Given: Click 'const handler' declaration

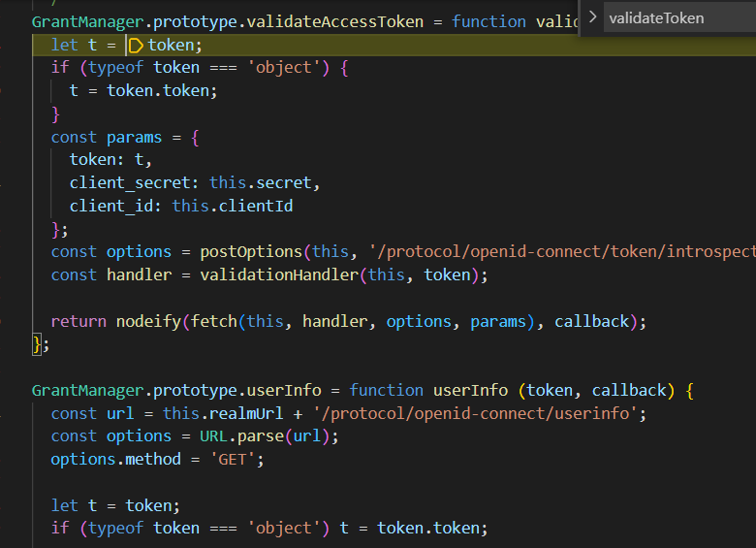Looking at the screenshot, I should click(x=111, y=274).
